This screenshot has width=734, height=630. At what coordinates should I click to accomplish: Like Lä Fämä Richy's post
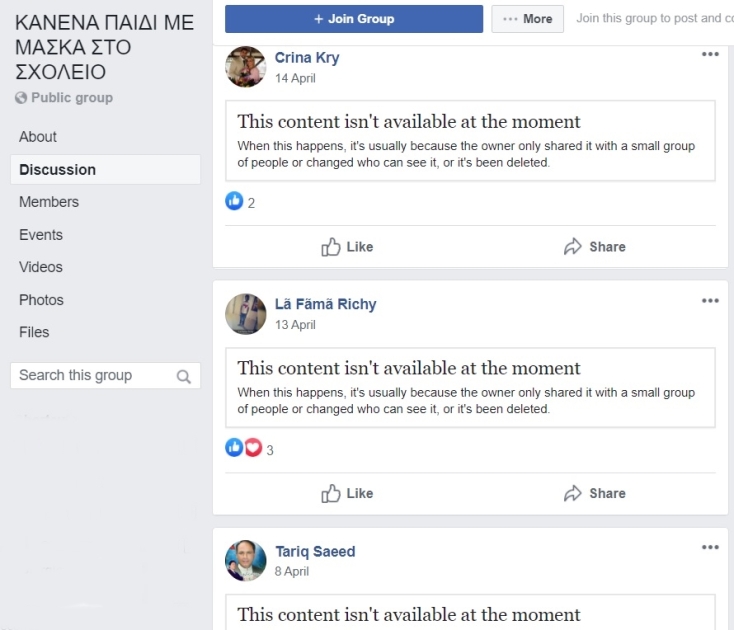click(x=347, y=493)
